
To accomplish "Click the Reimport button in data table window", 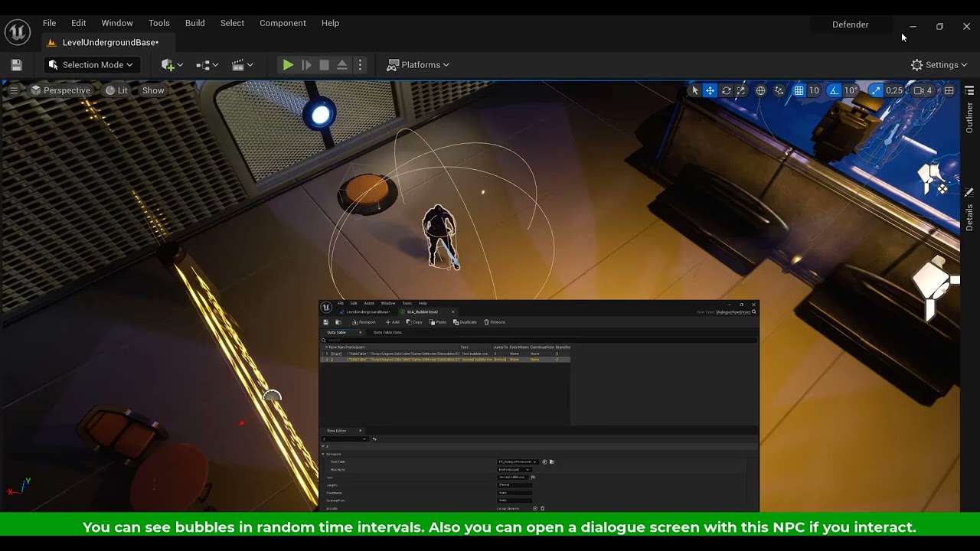I will click(364, 322).
